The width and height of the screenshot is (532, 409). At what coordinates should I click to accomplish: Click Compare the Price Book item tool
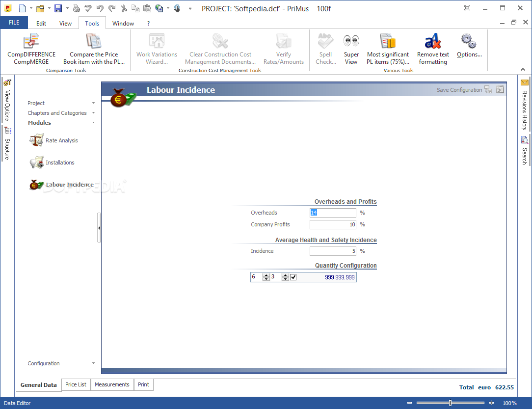pyautogui.click(x=94, y=49)
